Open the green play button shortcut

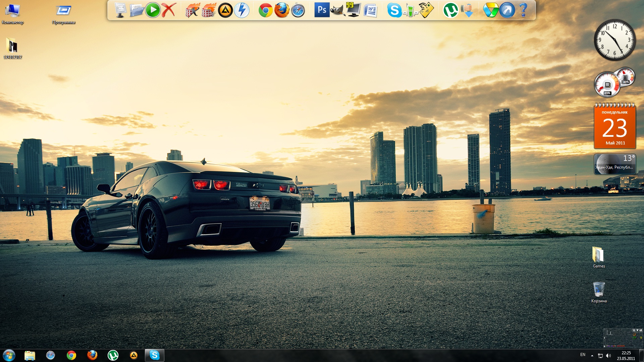click(153, 10)
